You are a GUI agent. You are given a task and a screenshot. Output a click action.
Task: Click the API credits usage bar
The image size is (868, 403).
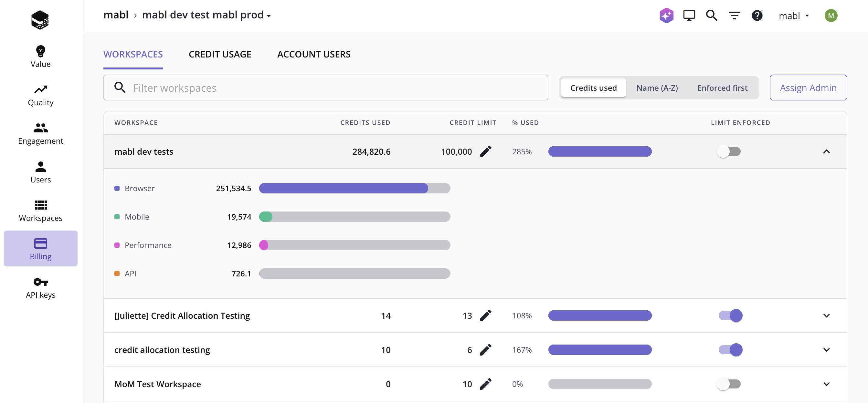coord(355,274)
